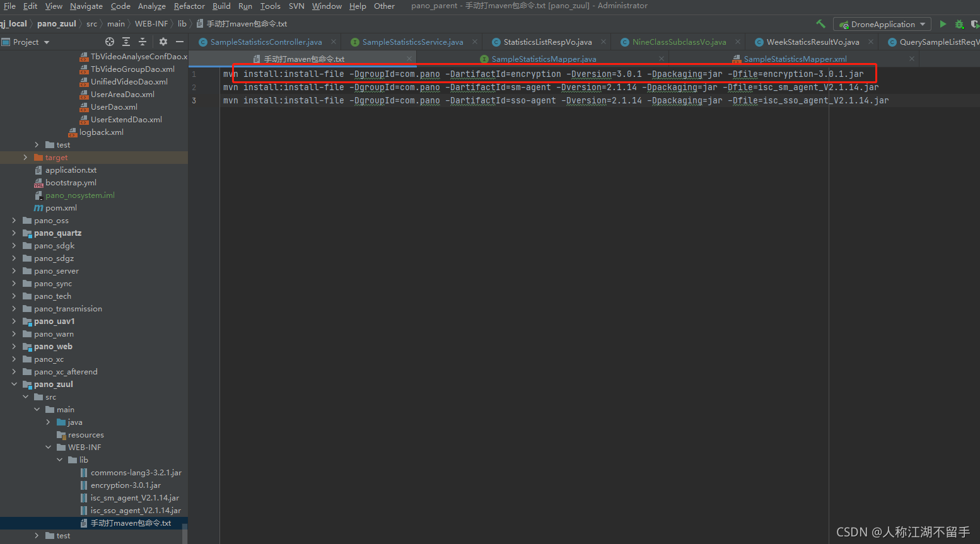Hide the Project panel with minus icon
Screen dimensions: 980x544
(x=180, y=42)
